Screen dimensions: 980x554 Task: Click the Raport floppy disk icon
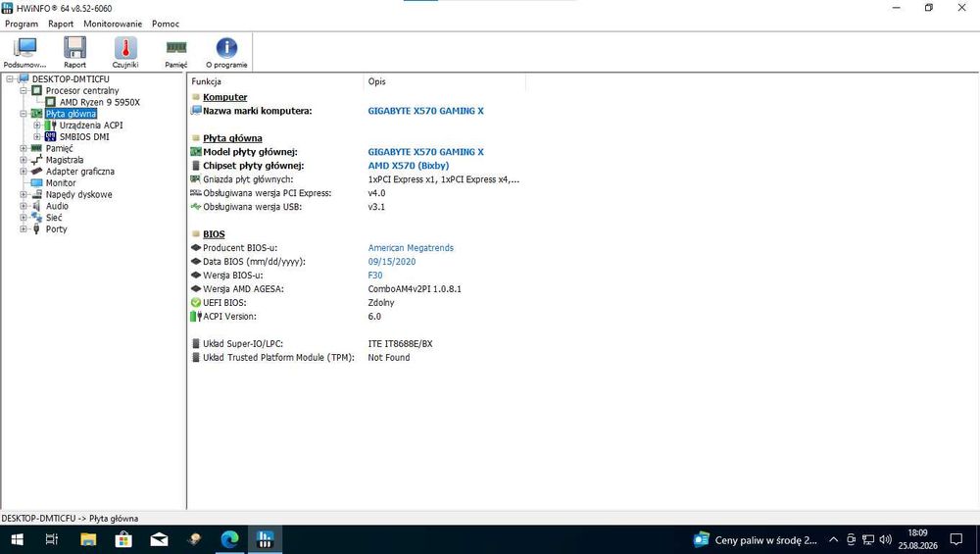tap(74, 48)
